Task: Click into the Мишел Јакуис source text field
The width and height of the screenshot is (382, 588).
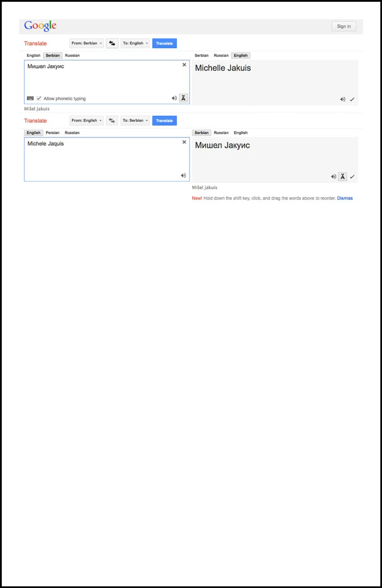Action: [107, 82]
